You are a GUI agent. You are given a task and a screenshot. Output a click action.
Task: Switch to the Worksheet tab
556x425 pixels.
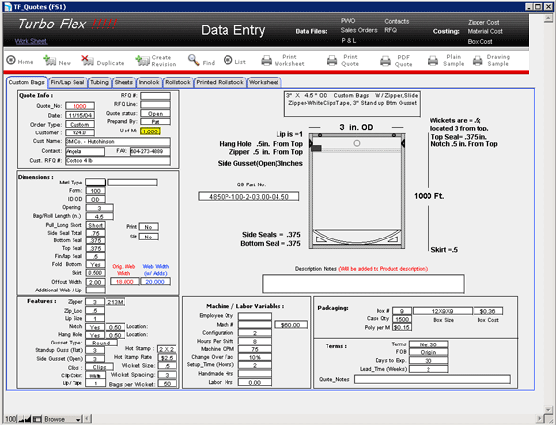click(x=263, y=82)
